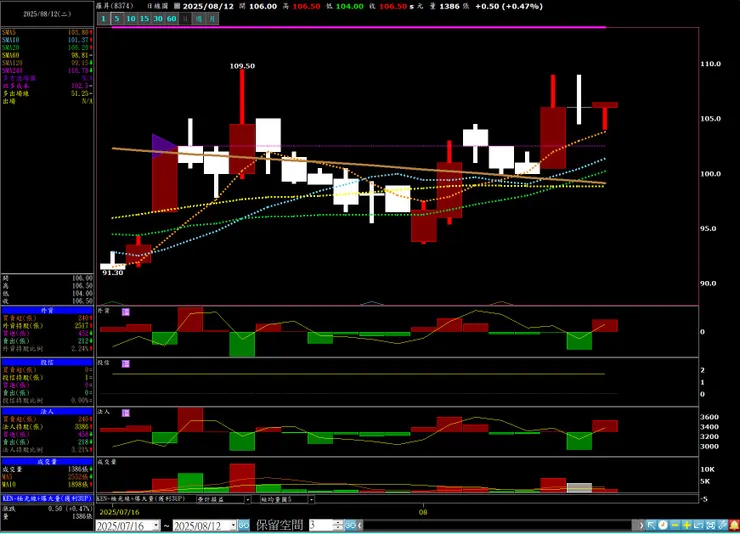Image resolution: width=740 pixels, height=534 pixels.
Task: Click the return arrow icon in bottom toolbar
Action: (x=698, y=525)
